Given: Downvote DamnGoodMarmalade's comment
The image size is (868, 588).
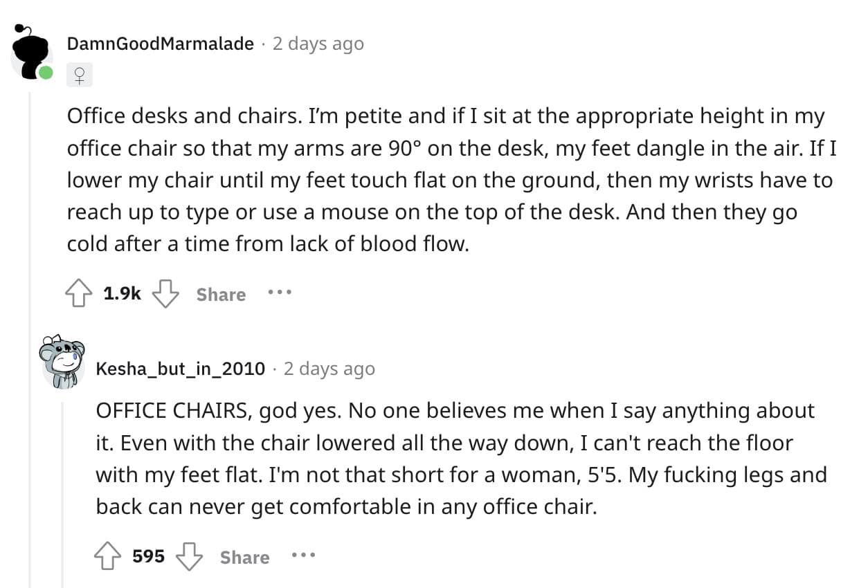Looking at the screenshot, I should click(165, 293).
